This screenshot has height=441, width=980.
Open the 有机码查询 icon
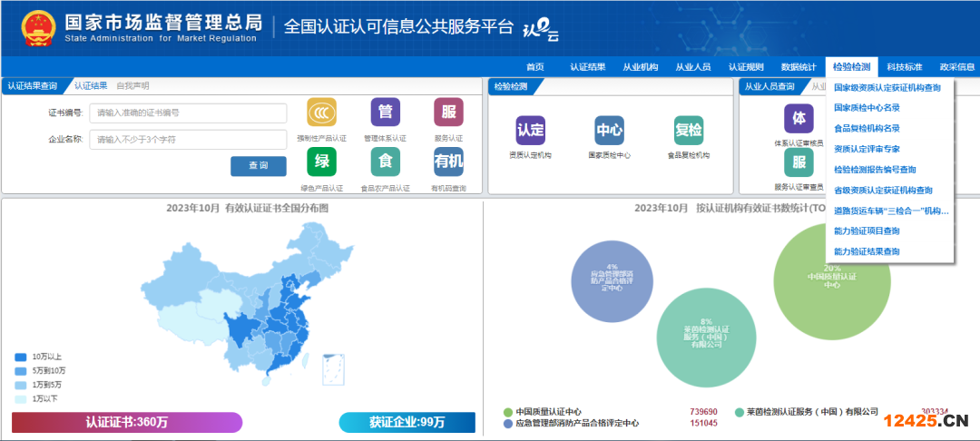pos(449,162)
